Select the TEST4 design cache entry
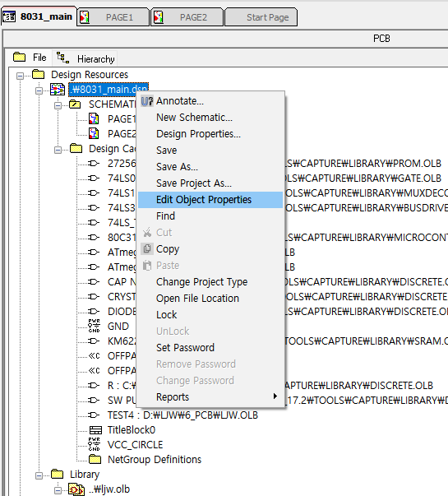 point(182,415)
